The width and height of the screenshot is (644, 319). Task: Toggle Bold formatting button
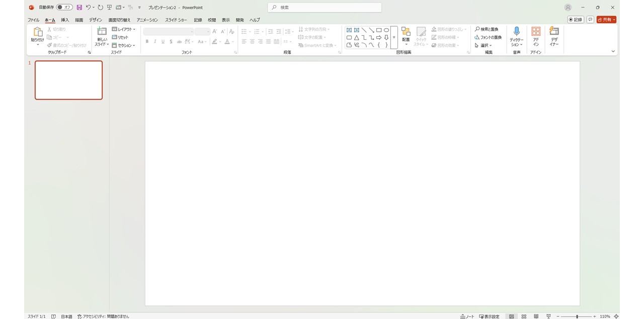pos(147,42)
